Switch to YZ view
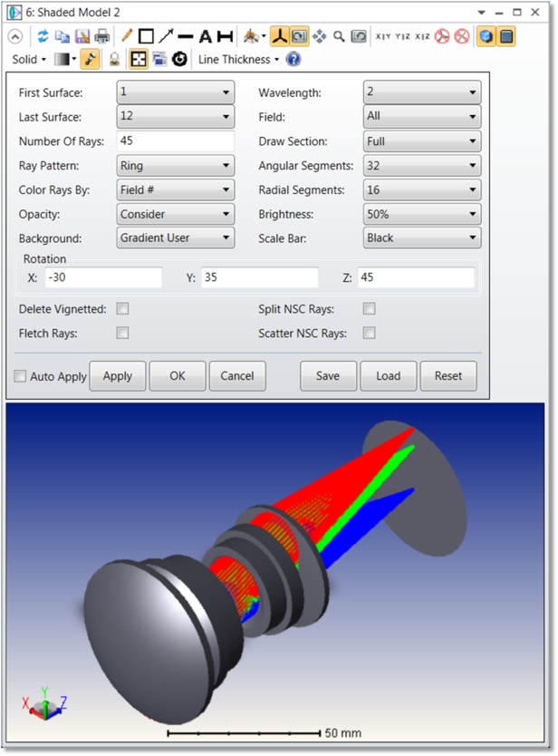The width and height of the screenshot is (558, 756). click(x=403, y=36)
